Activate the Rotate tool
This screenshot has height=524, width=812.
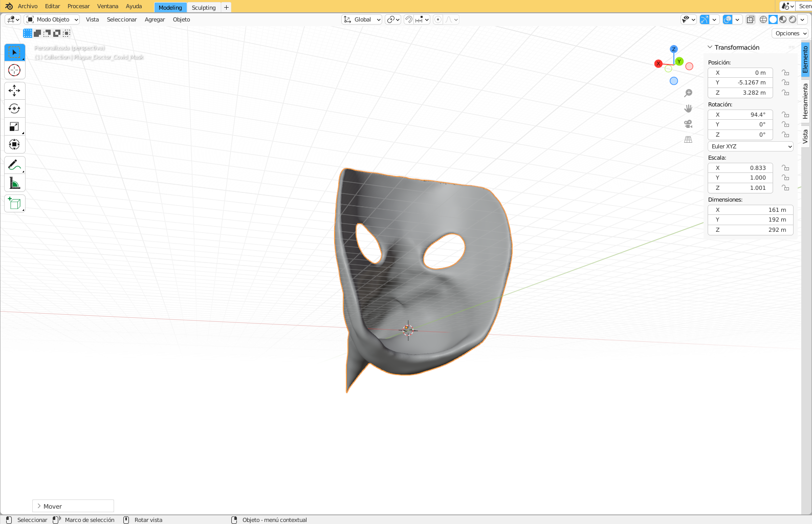point(14,109)
